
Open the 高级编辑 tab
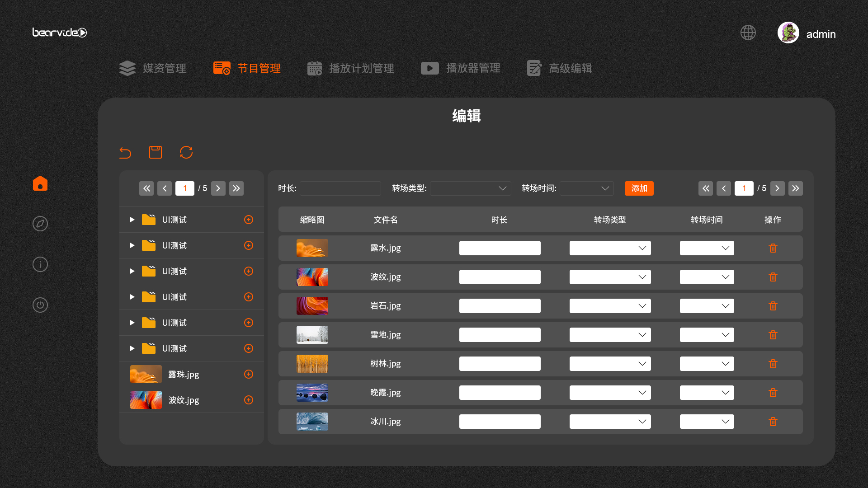560,68
